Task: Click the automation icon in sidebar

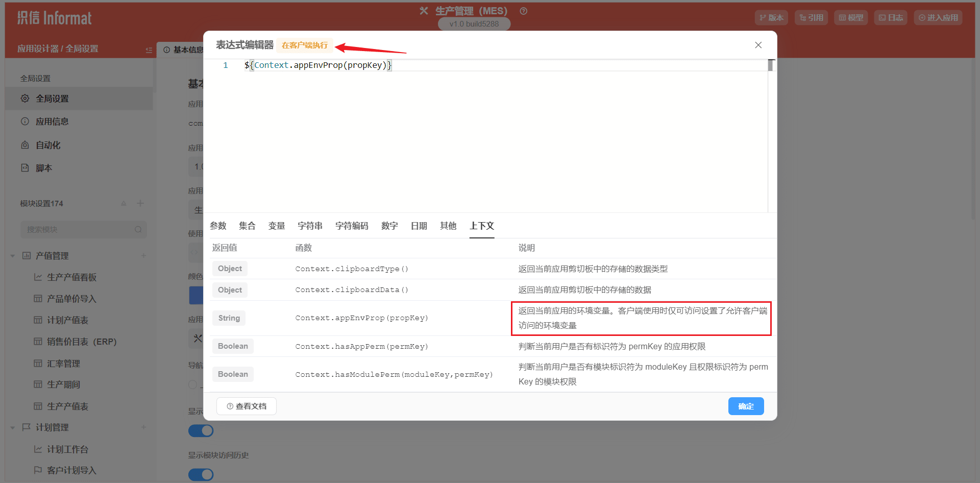Action: 25,145
